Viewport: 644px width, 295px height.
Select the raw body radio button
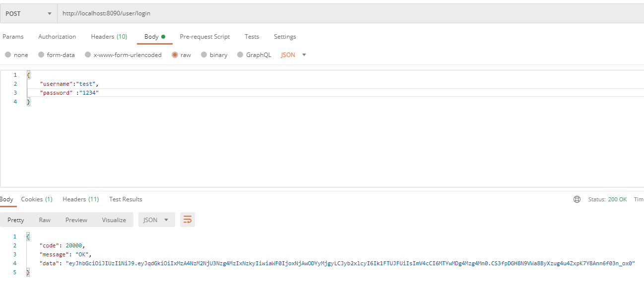click(175, 55)
